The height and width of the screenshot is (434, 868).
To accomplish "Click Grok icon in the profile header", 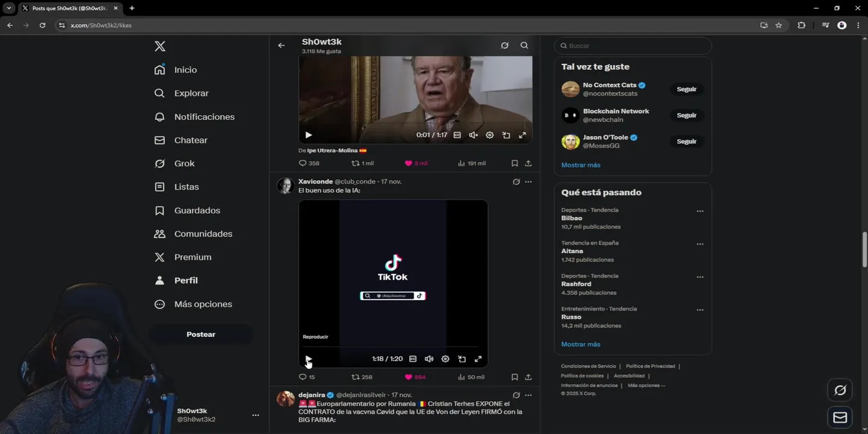I will (505, 45).
